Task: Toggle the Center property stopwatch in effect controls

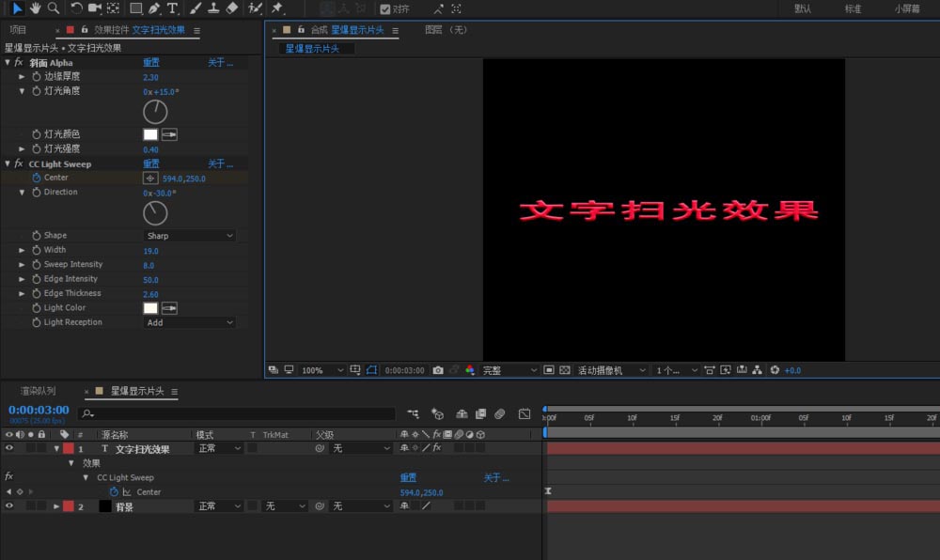Action: (x=37, y=178)
